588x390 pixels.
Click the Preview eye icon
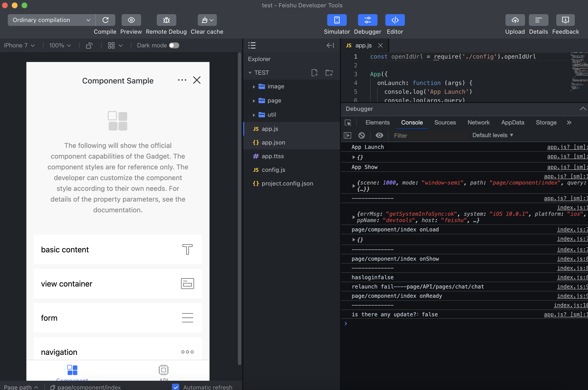(x=131, y=20)
